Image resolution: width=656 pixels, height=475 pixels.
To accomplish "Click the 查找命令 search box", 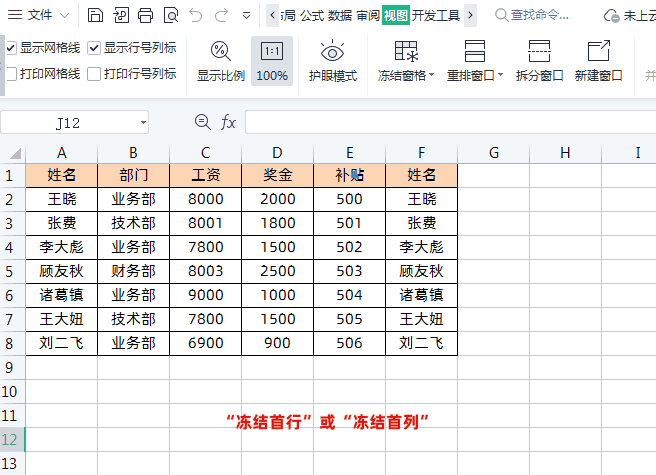I will click(x=532, y=15).
